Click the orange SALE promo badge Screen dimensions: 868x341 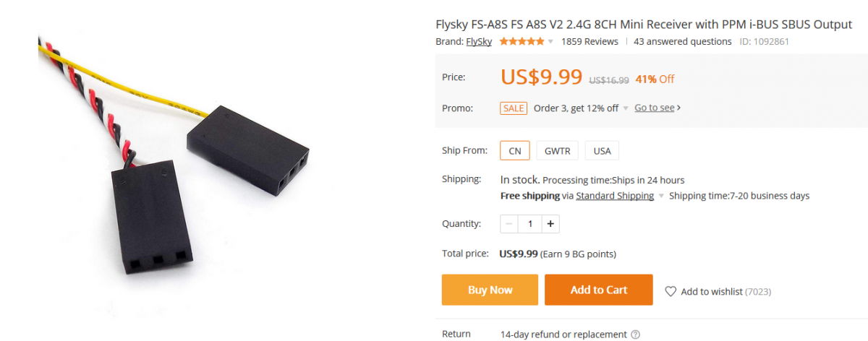pyautogui.click(x=514, y=108)
